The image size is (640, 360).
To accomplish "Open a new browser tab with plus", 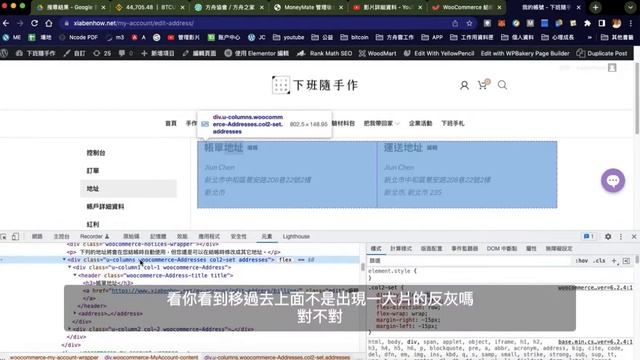I will [596, 7].
